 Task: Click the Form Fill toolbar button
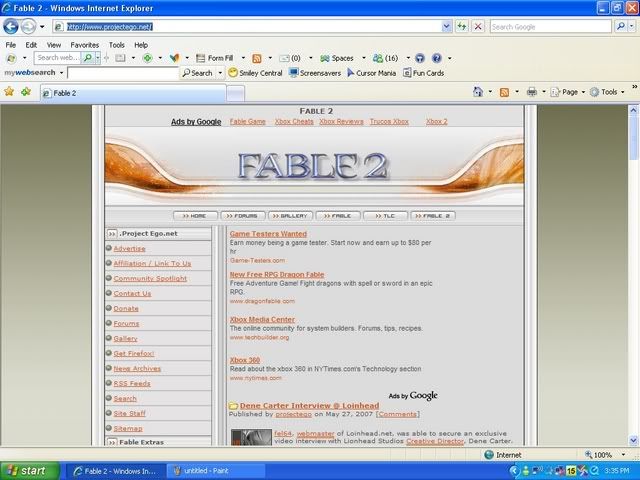click(215, 58)
